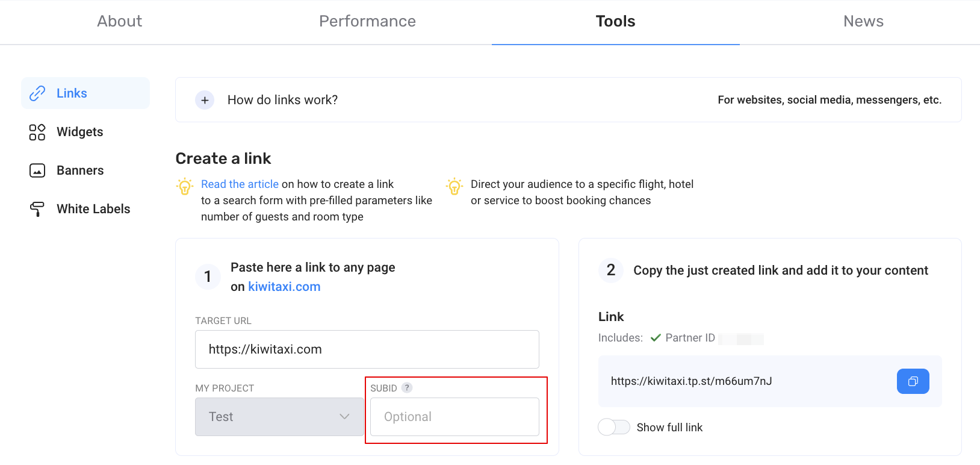Toggle the Show full link switch

pyautogui.click(x=614, y=427)
